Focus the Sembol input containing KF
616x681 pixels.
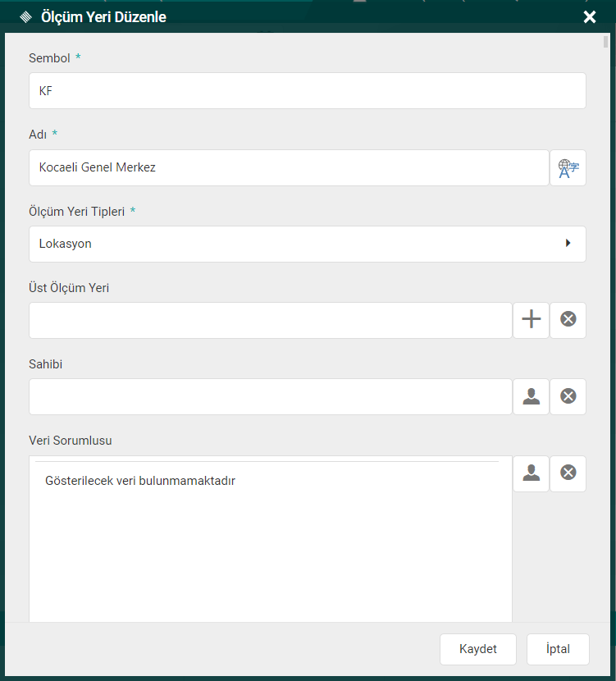(308, 91)
